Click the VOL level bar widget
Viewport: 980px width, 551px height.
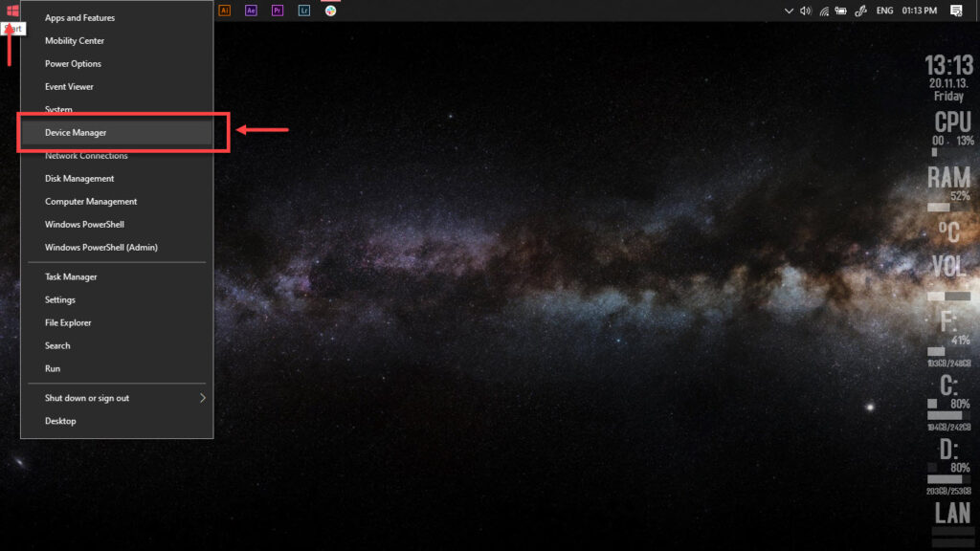pyautogui.click(x=948, y=297)
